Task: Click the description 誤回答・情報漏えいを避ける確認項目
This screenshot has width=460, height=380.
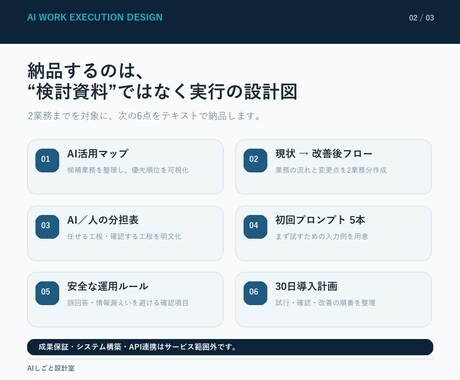Action: pyautogui.click(x=128, y=303)
